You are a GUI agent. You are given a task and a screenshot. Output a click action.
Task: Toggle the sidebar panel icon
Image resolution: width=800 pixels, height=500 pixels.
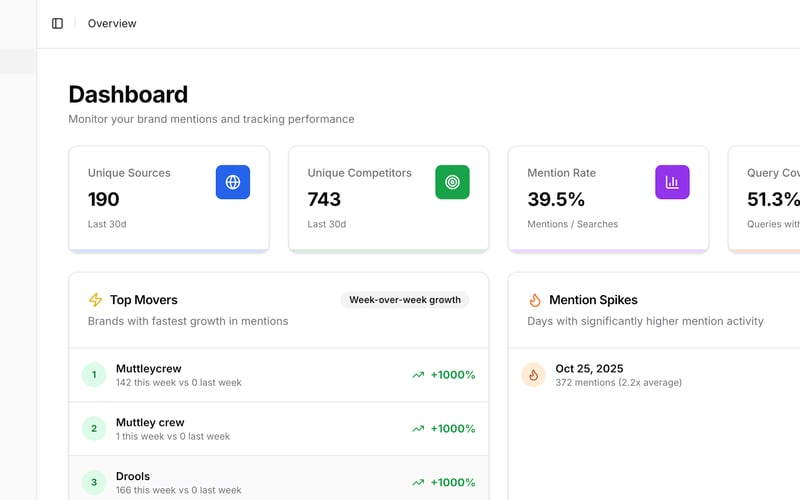(58, 23)
